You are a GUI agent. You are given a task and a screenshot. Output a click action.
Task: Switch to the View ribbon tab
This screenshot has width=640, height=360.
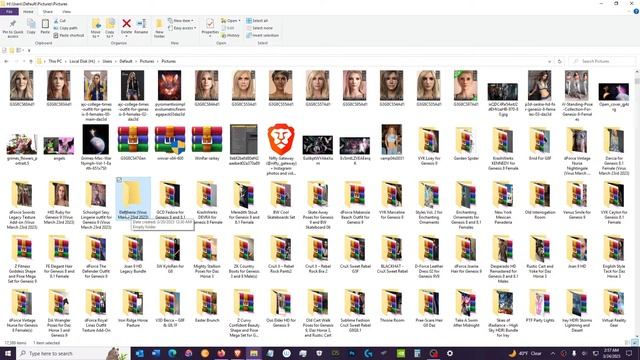tap(66, 11)
